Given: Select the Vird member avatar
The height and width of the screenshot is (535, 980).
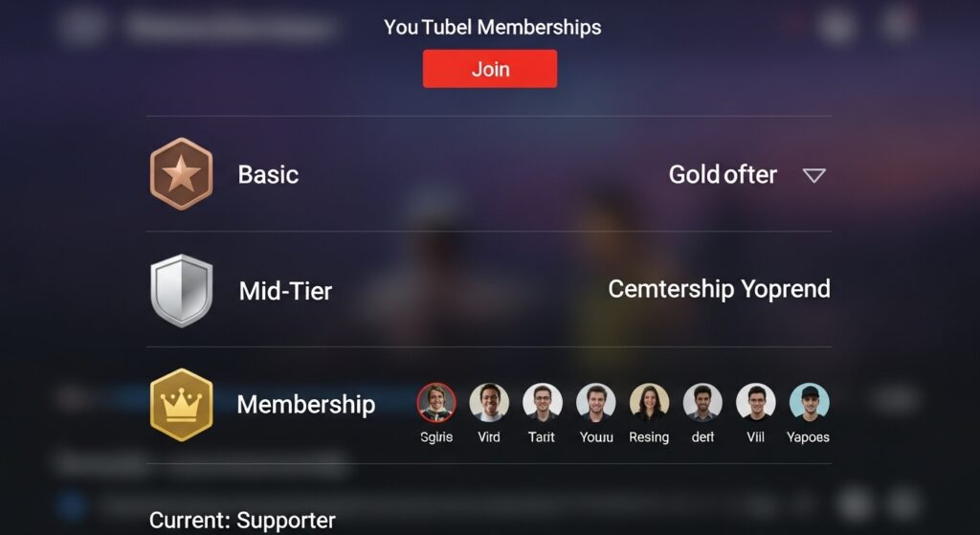Looking at the screenshot, I should tap(489, 403).
